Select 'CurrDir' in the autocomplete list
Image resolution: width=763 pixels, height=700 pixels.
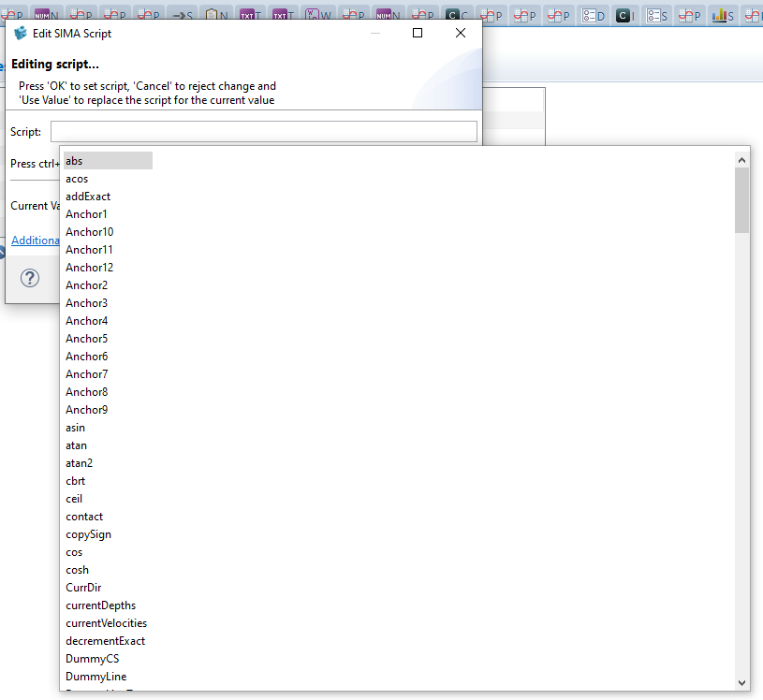pyautogui.click(x=83, y=588)
